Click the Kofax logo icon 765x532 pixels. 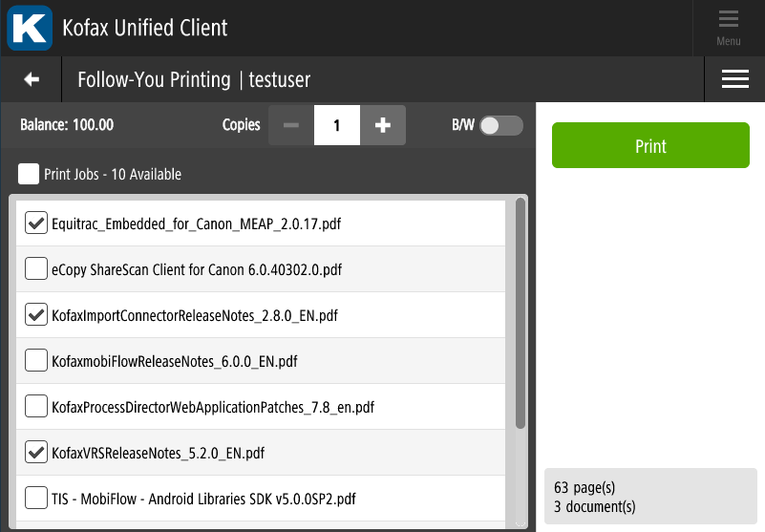pyautogui.click(x=30, y=28)
